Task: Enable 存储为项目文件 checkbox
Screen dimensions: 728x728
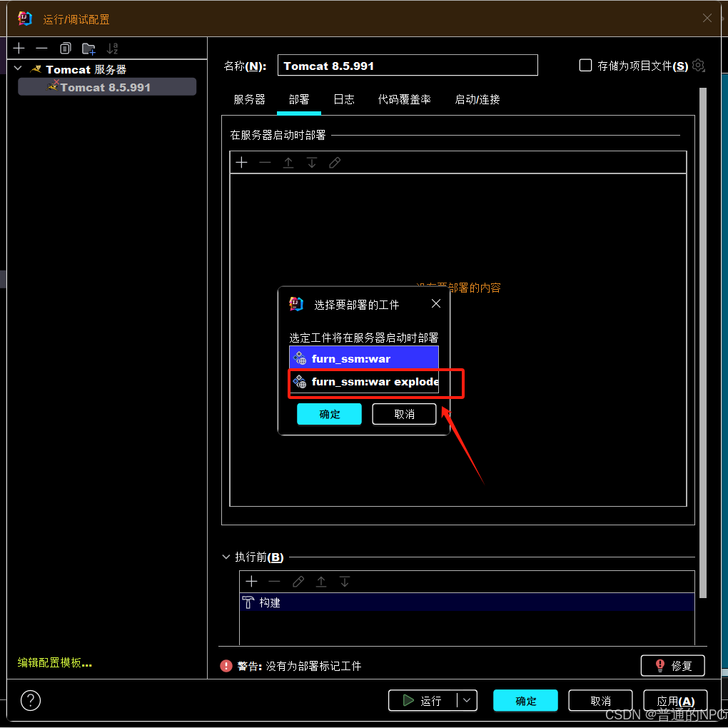Action: click(585, 65)
